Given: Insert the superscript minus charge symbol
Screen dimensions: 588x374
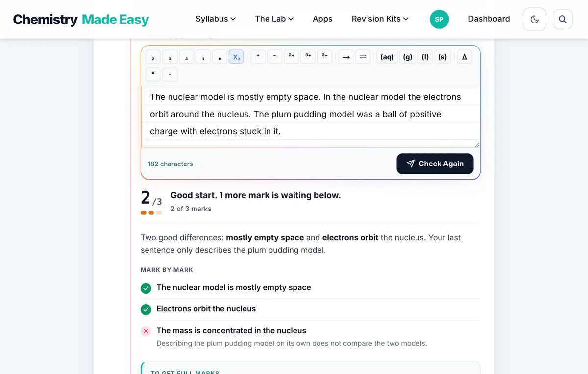Looking at the screenshot, I should 275,57.
